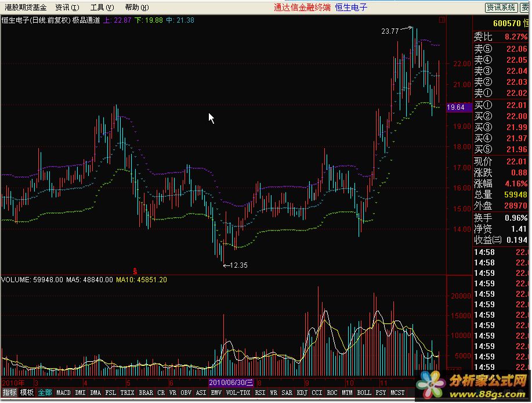The width and height of the screenshot is (532, 403).
Task: Click the 19.64 price axis marker
Action: 458,107
